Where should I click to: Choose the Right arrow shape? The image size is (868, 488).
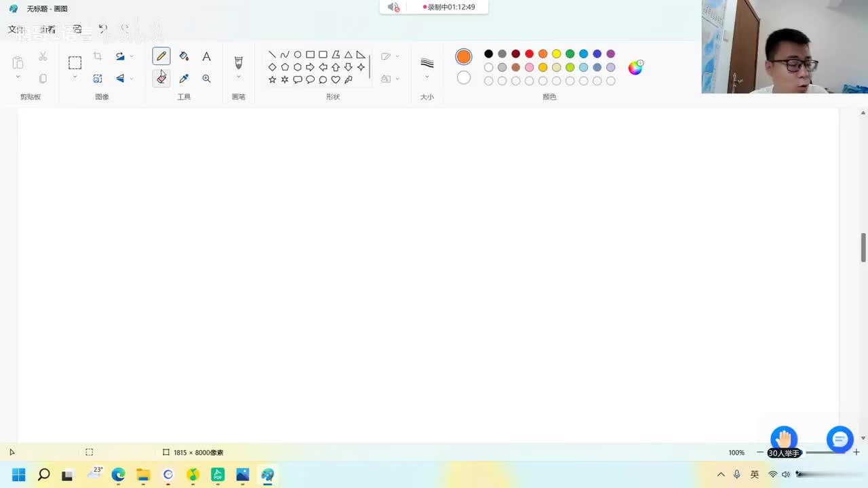(x=310, y=67)
